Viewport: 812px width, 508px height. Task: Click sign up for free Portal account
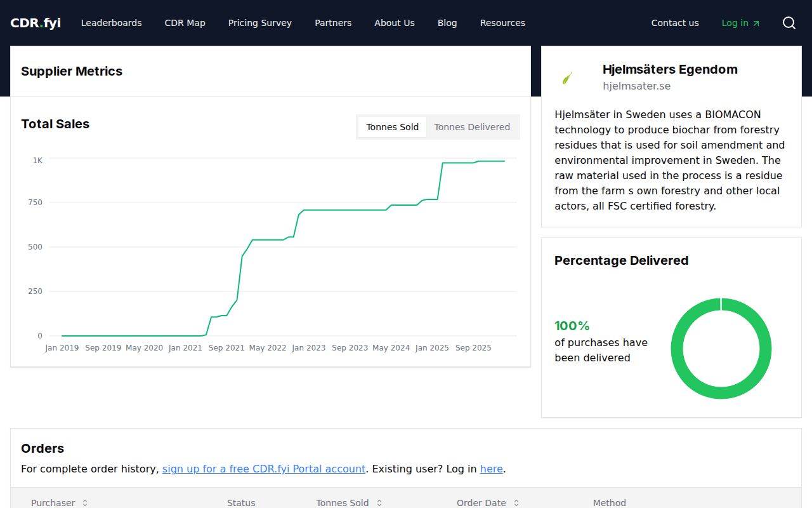(264, 469)
